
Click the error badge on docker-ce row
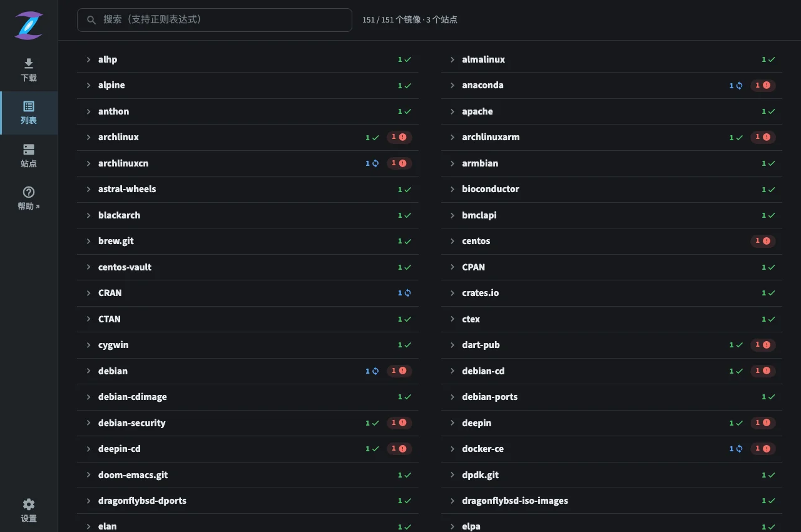763,449
